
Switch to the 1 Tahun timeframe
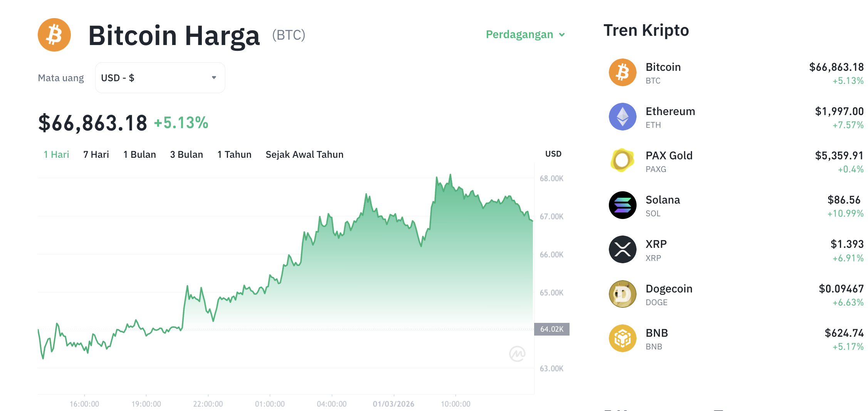tap(234, 154)
